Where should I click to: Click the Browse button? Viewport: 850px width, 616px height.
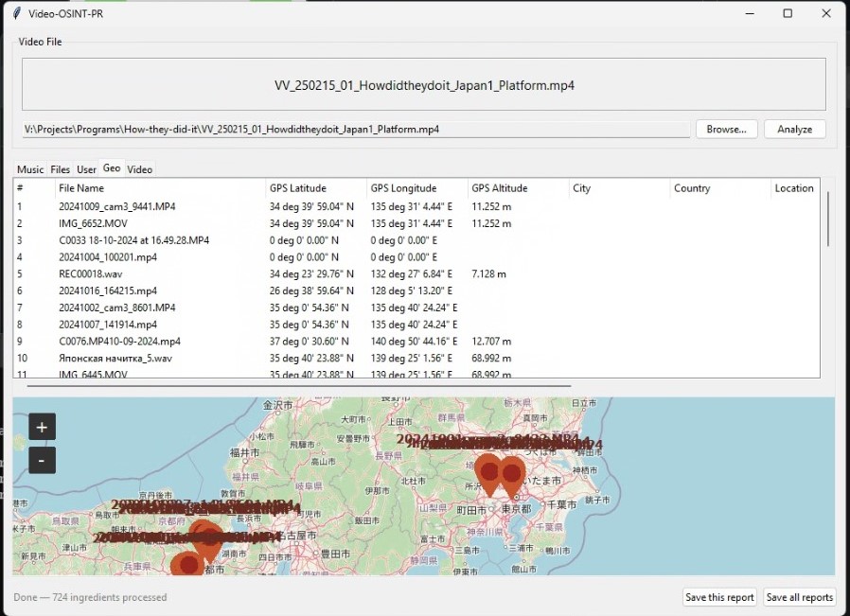(725, 129)
